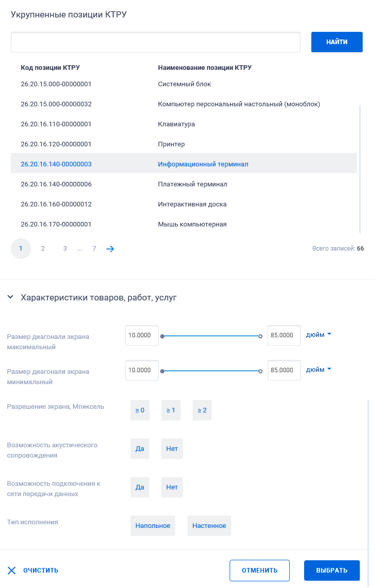Click the НАЙТИ search button

337,42
